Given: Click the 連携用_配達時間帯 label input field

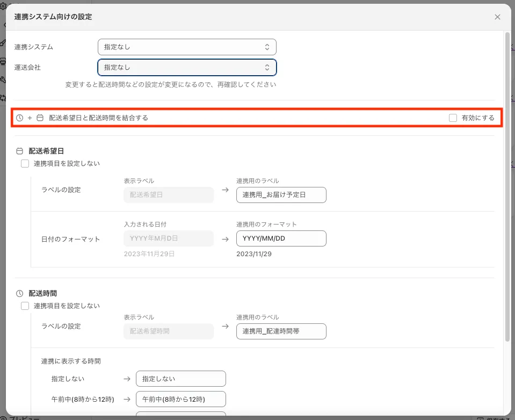Looking at the screenshot, I should [x=281, y=331].
